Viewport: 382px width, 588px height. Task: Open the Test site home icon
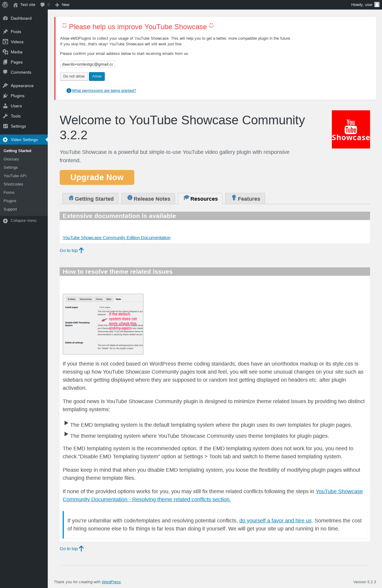click(16, 5)
